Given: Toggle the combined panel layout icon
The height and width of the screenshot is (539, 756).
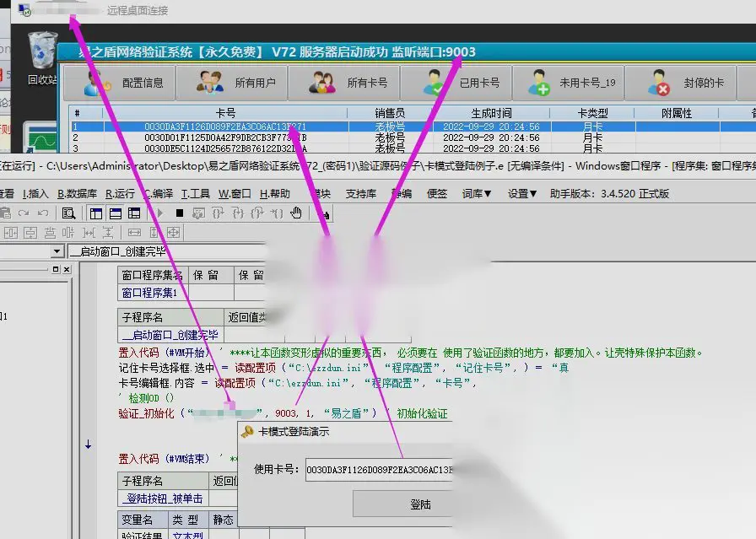Looking at the screenshot, I should coord(134,213).
